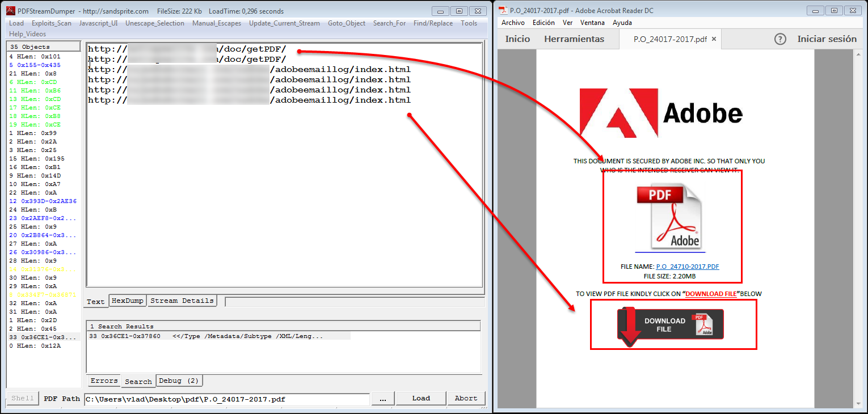868x414 pixels.
Task: Select the Text tab
Action: [96, 301]
